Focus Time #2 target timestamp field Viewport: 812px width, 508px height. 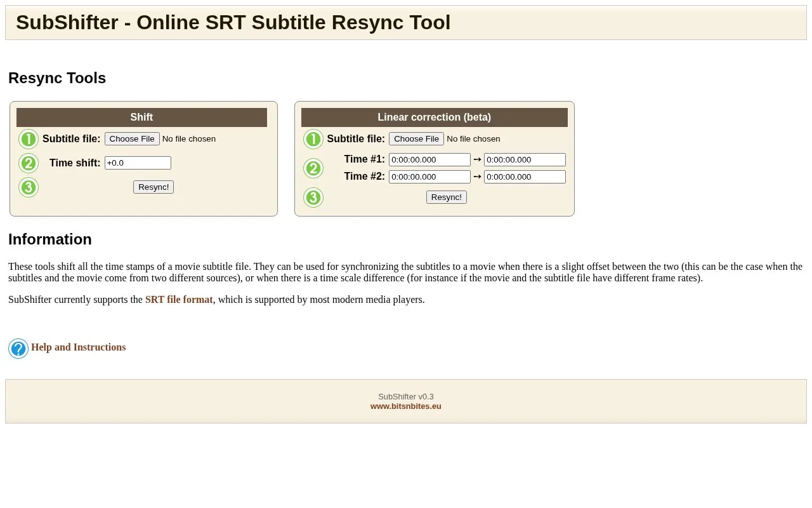[x=525, y=177]
